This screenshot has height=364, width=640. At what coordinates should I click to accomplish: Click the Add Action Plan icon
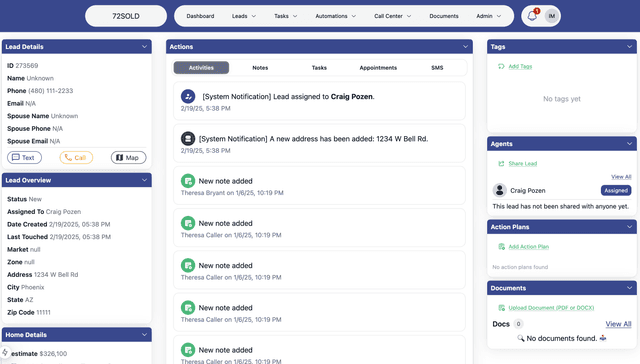click(x=501, y=246)
